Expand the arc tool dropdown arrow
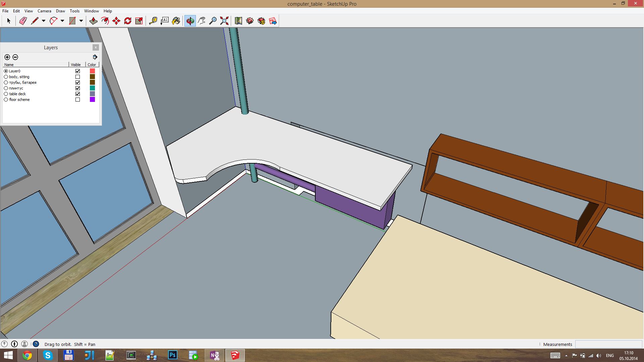This screenshot has width=644, height=362. (62, 21)
